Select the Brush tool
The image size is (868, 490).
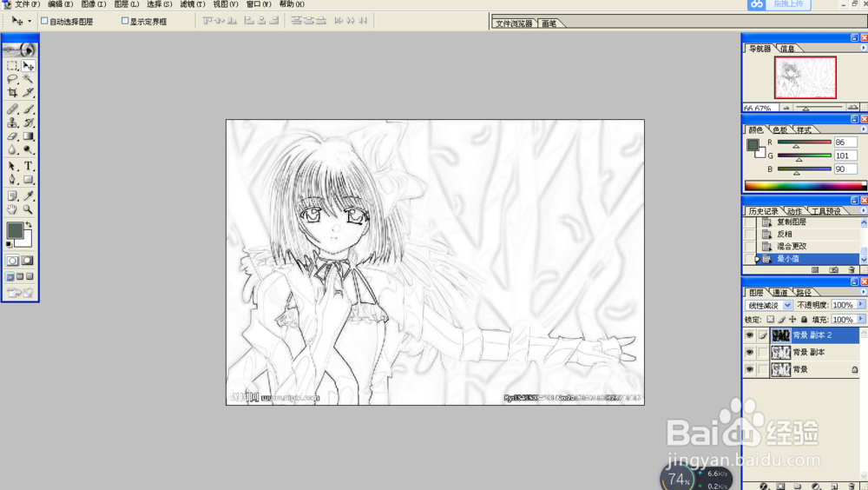pos(28,109)
